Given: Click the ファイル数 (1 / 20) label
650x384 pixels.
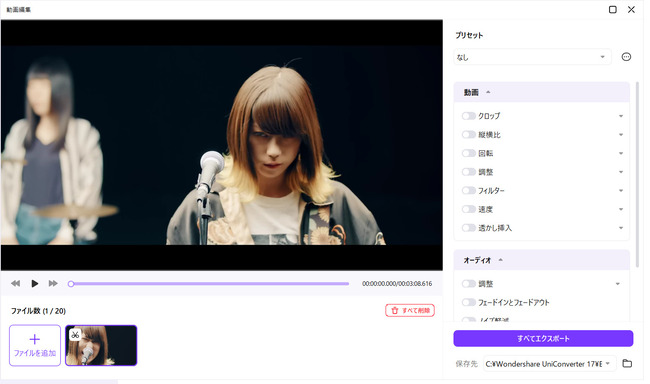Looking at the screenshot, I should (38, 311).
